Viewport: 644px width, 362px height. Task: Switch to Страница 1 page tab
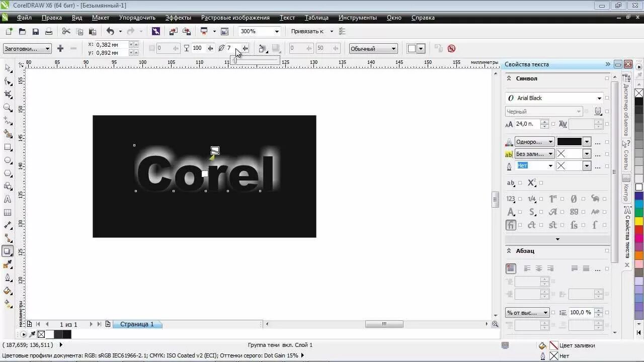point(137,324)
